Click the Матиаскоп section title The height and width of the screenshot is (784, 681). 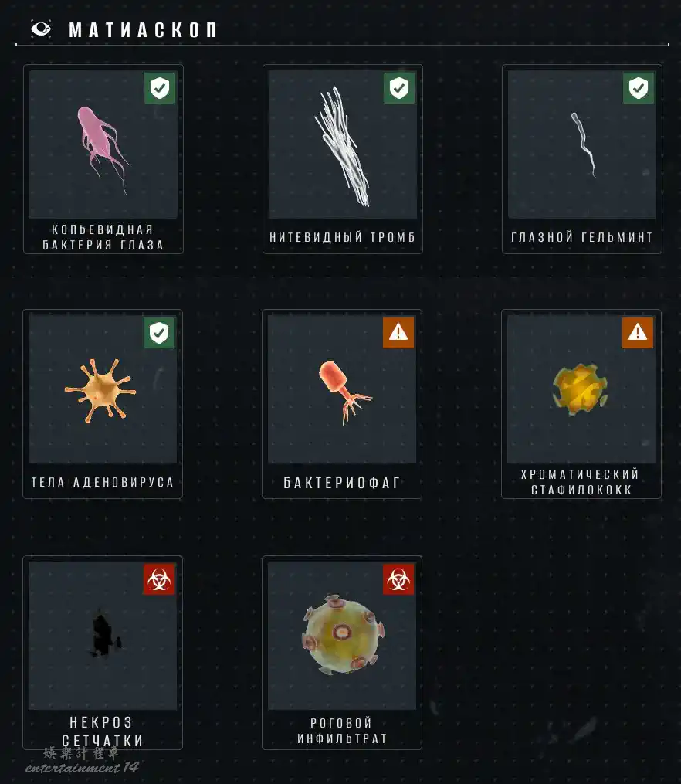(x=143, y=30)
